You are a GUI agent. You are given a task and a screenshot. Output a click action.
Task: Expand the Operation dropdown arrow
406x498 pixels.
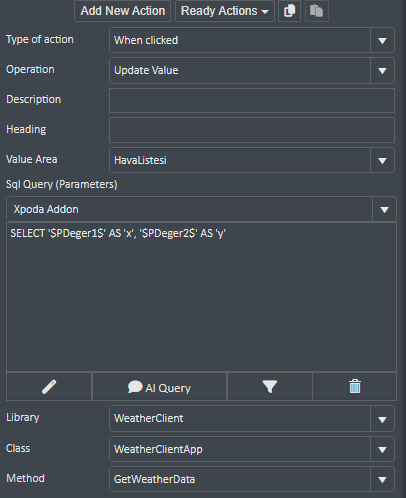(x=382, y=71)
